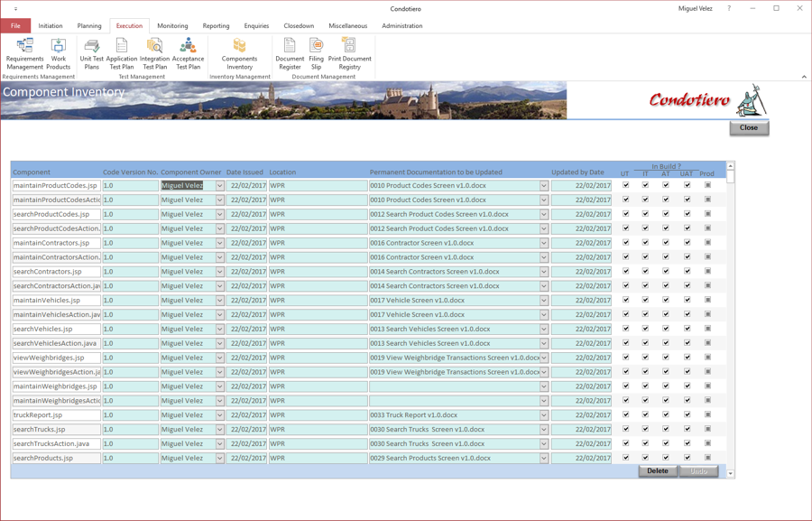Open Document Register
812x521 pixels.
[x=290, y=53]
